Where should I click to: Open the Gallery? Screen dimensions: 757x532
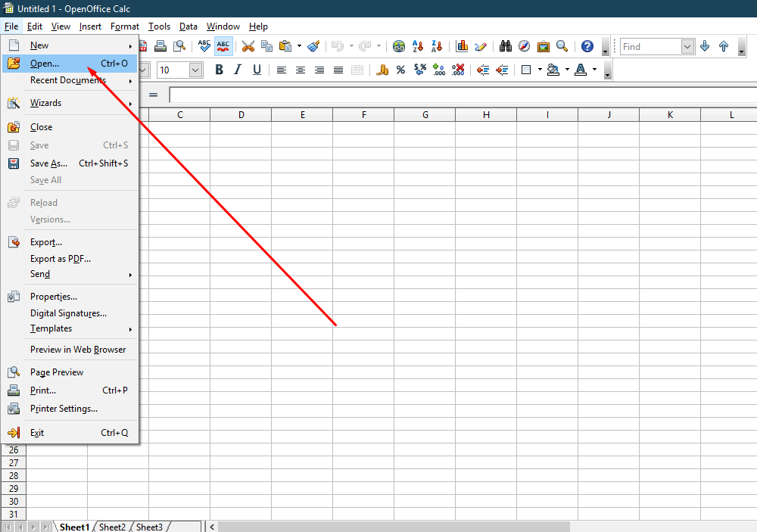544,46
